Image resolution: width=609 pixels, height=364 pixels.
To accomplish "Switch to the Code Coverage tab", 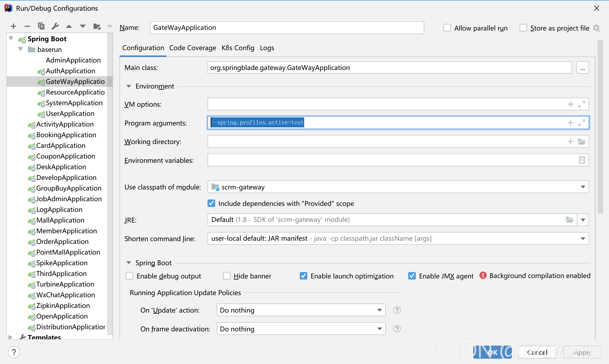I will click(193, 48).
